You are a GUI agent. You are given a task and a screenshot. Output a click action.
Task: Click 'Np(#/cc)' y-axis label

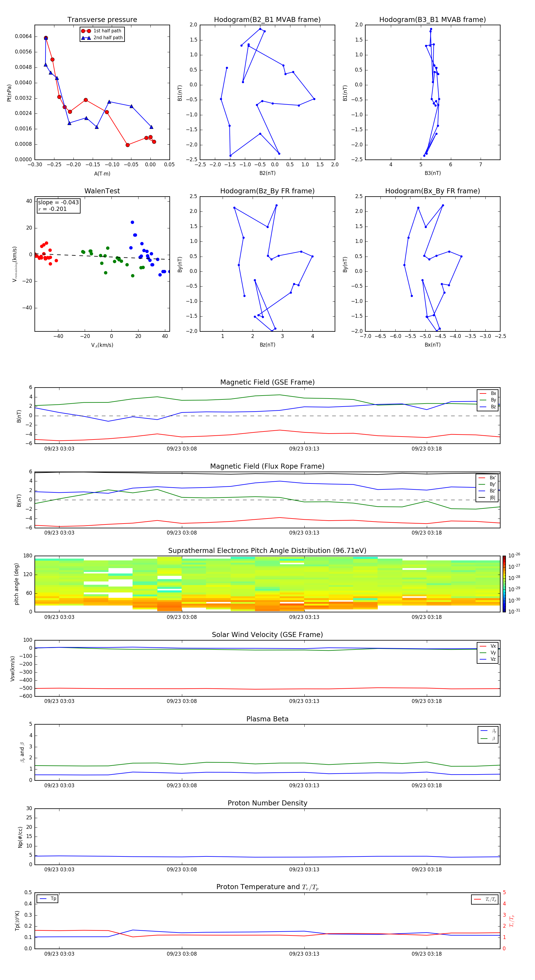[20, 837]
